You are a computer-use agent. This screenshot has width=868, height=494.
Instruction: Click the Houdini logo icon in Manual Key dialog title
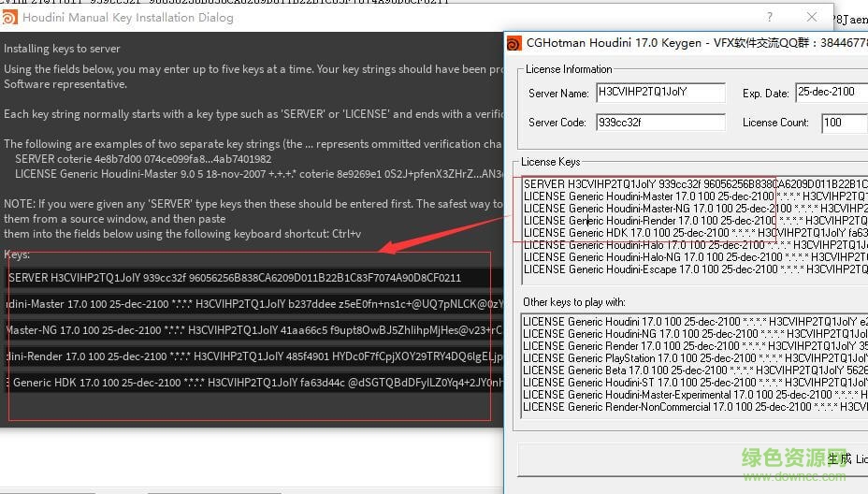(9, 18)
